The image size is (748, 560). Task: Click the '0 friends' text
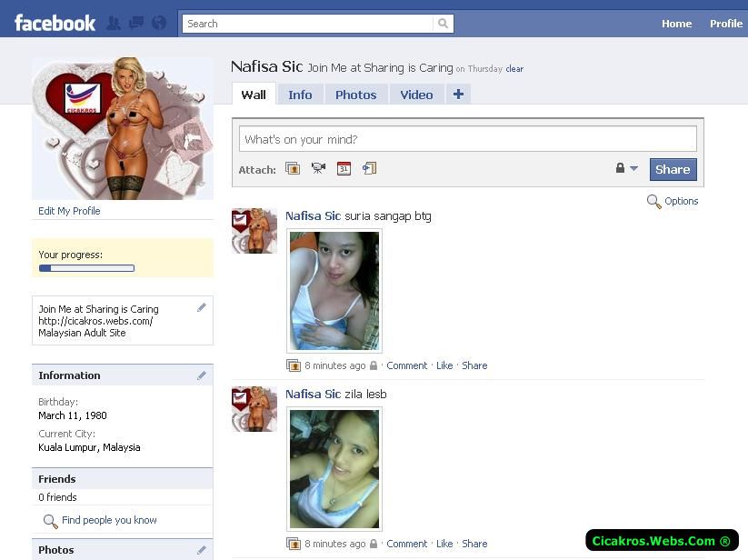click(x=57, y=497)
